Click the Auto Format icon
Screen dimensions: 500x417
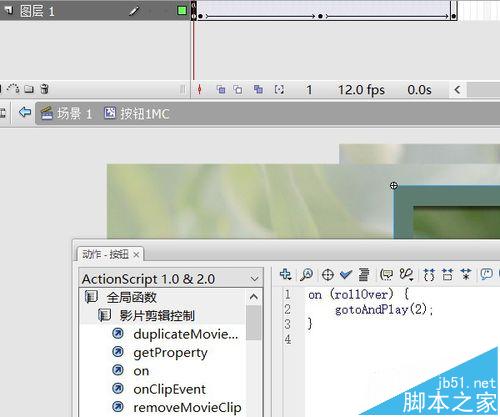pyautogui.click(x=364, y=275)
